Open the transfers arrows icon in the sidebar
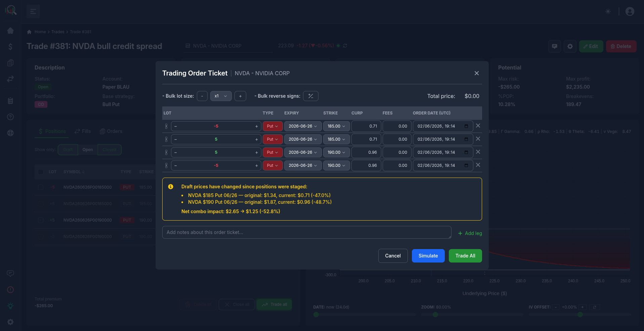 click(10, 79)
